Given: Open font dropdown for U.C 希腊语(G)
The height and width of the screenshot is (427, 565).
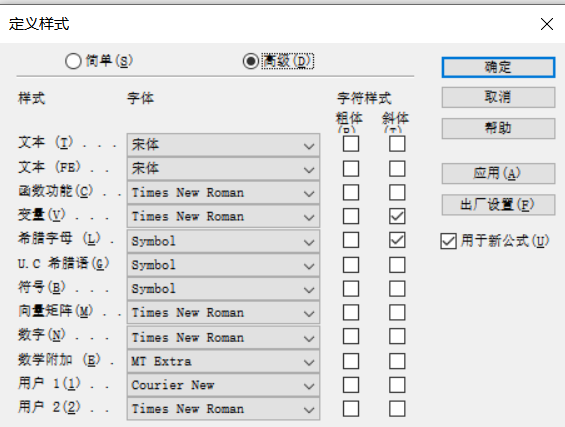Looking at the screenshot, I should [223, 265].
